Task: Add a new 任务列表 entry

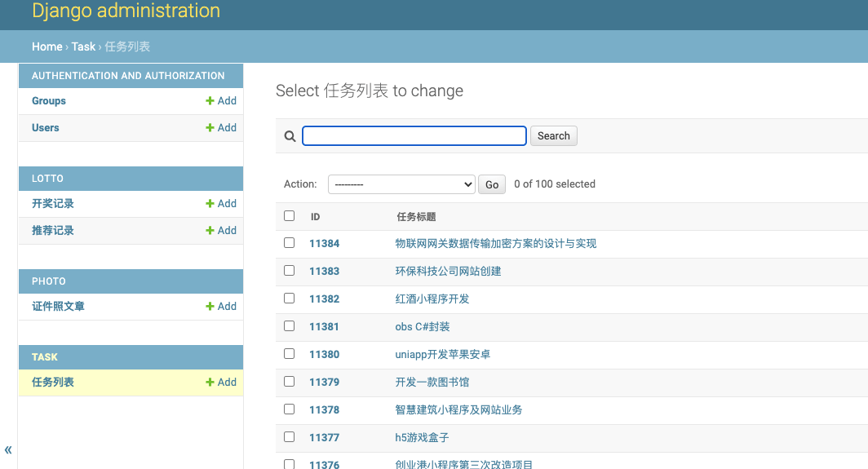Action: point(221,382)
